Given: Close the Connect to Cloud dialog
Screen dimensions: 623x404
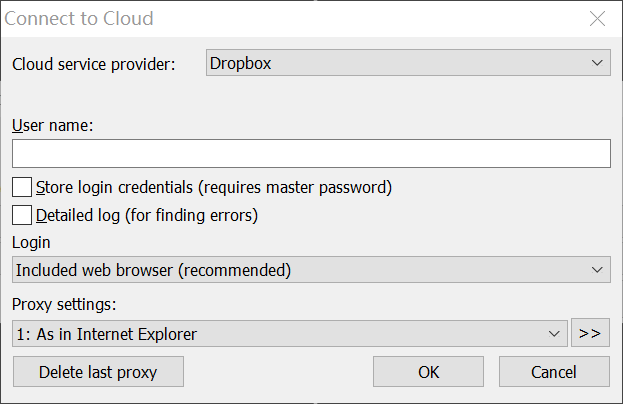Looking at the screenshot, I should tap(597, 19).
